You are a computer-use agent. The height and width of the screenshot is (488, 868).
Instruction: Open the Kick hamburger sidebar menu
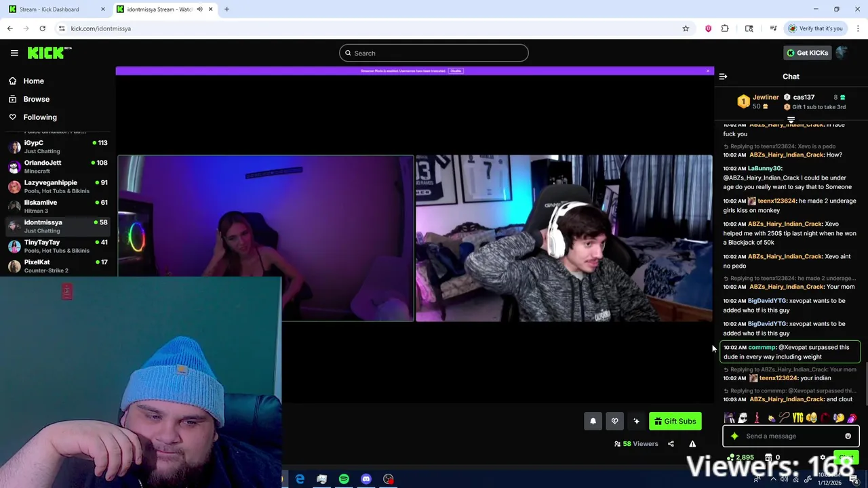[14, 53]
